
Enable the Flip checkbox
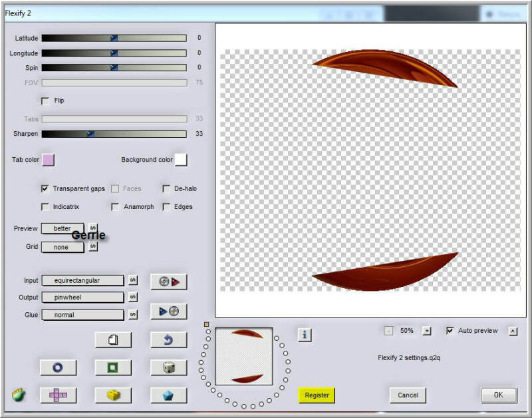[45, 101]
